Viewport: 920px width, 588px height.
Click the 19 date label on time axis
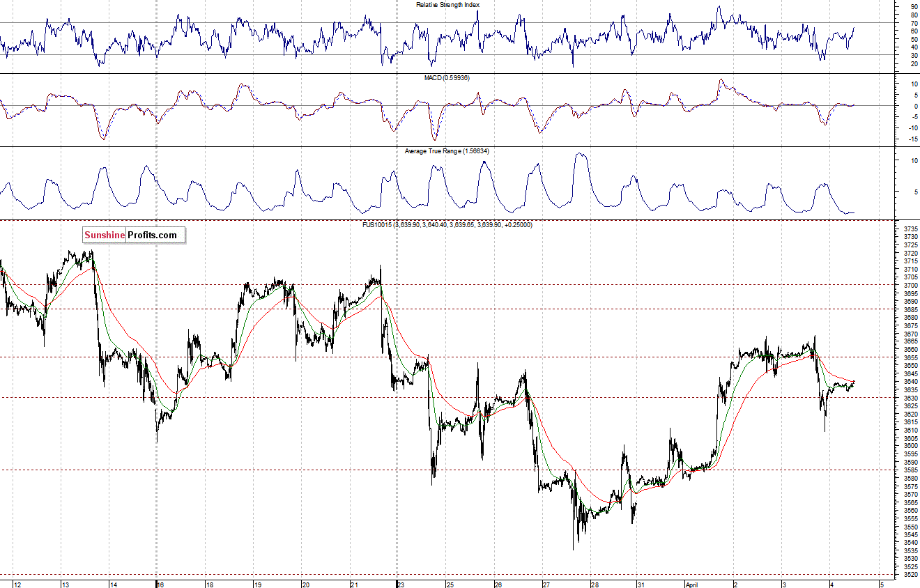(258, 585)
